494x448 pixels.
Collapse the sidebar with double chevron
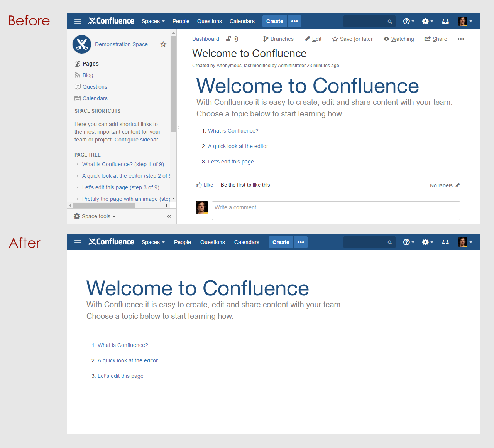point(169,216)
